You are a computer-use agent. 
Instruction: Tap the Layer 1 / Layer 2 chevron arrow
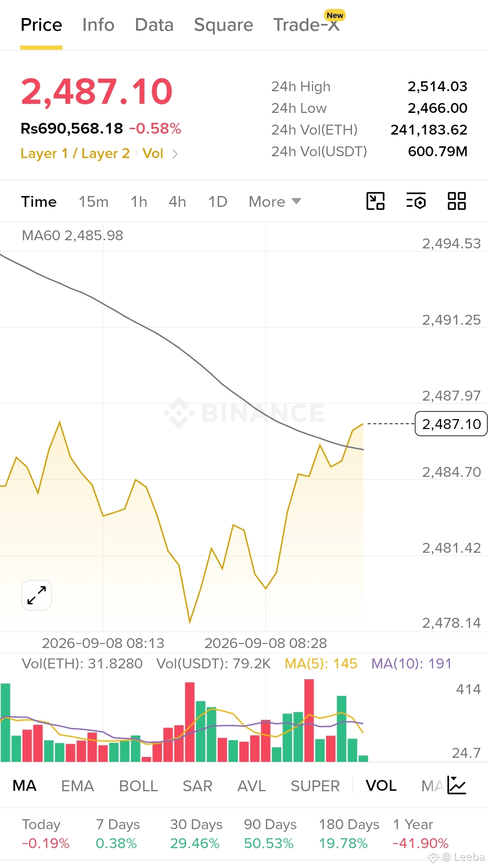[175, 154]
